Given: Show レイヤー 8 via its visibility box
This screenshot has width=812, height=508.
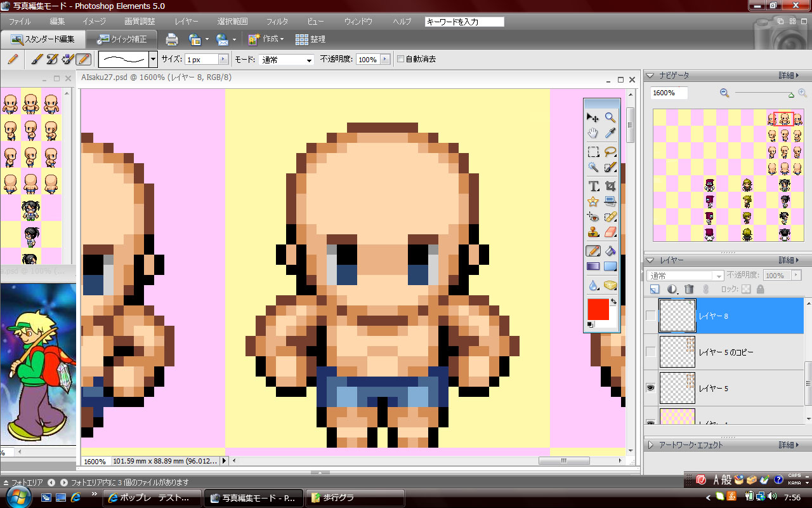Looking at the screenshot, I should coord(650,316).
